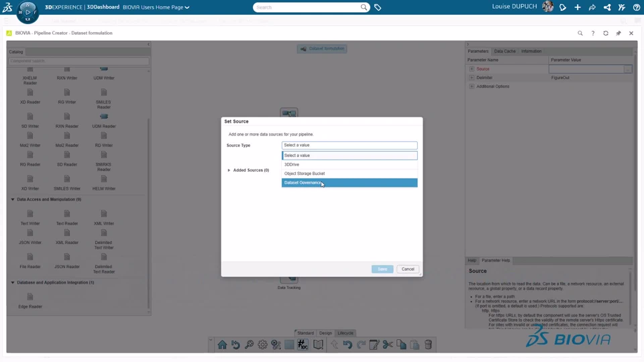This screenshot has width=644, height=362.
Task: Expand Added Sources (0) section
Action: pyautogui.click(x=229, y=170)
